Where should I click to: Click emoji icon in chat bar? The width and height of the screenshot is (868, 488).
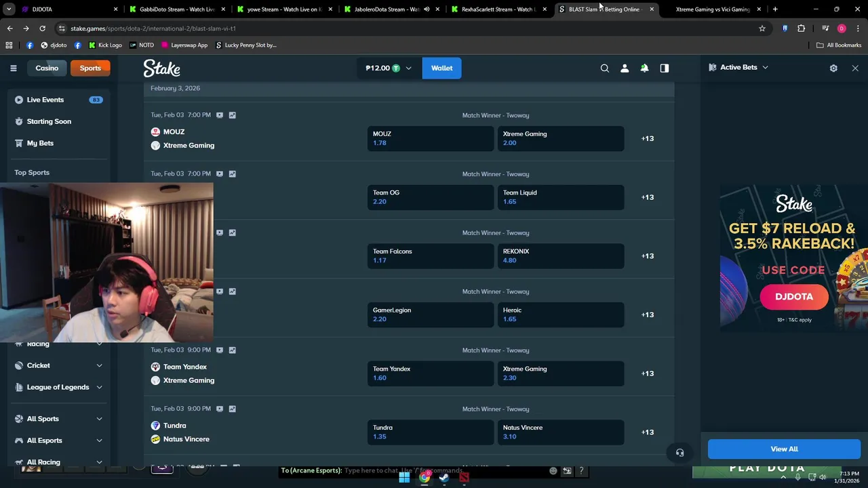pos(553,470)
